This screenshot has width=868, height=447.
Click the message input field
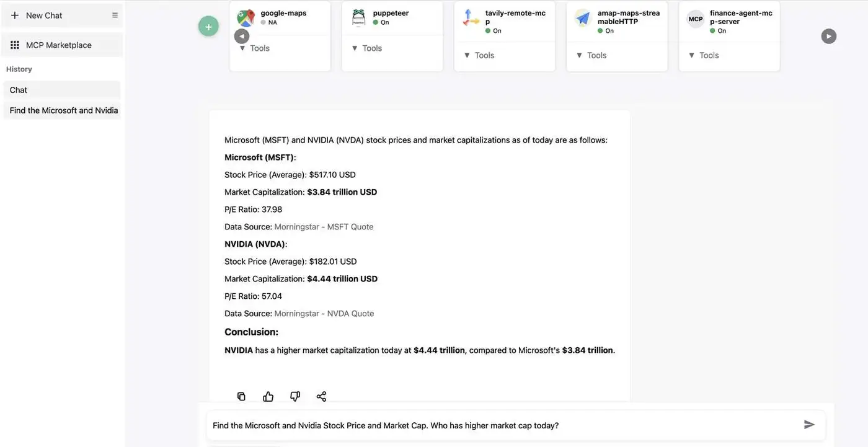click(496, 425)
